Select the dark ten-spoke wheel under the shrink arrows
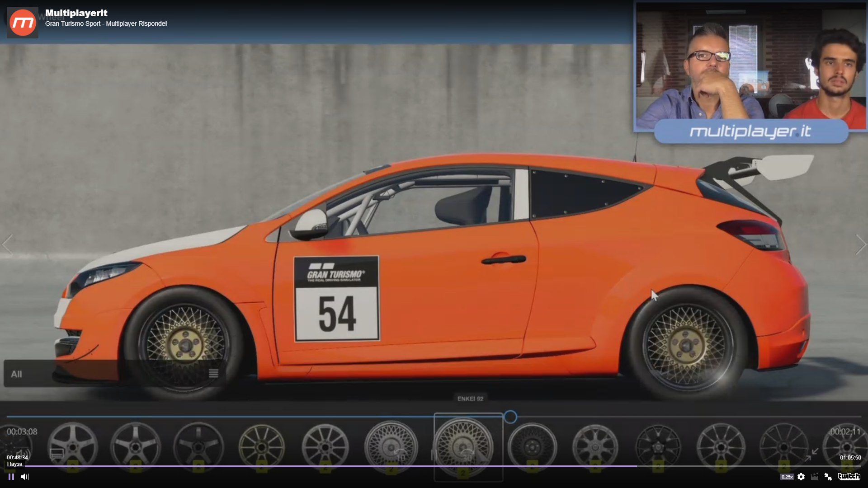The width and height of the screenshot is (868, 488). [x=783, y=446]
